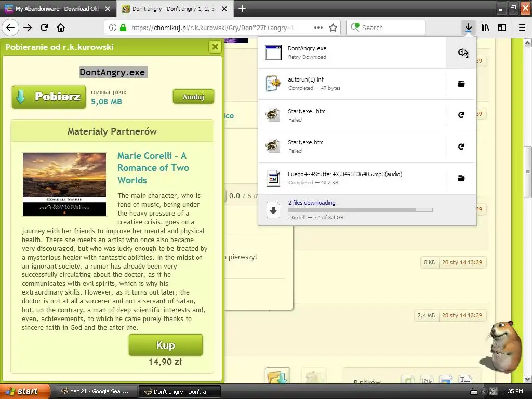Open the Firefox hamburger menu
The width and height of the screenshot is (532, 399).
coord(522,28)
